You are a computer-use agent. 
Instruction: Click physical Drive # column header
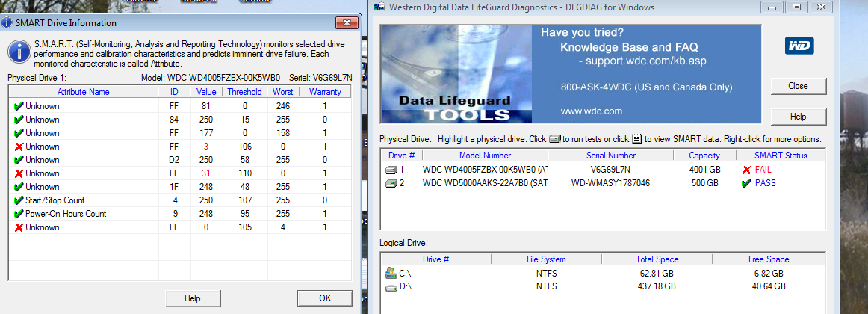pyautogui.click(x=402, y=156)
